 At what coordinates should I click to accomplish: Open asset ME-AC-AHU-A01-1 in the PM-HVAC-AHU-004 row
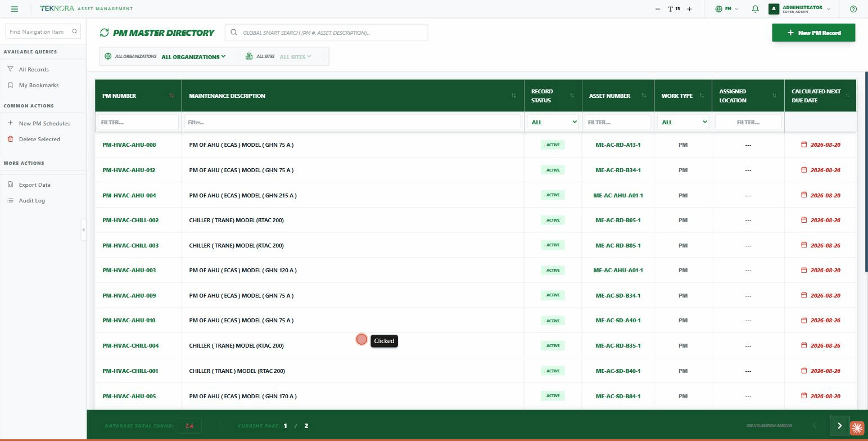(x=618, y=195)
